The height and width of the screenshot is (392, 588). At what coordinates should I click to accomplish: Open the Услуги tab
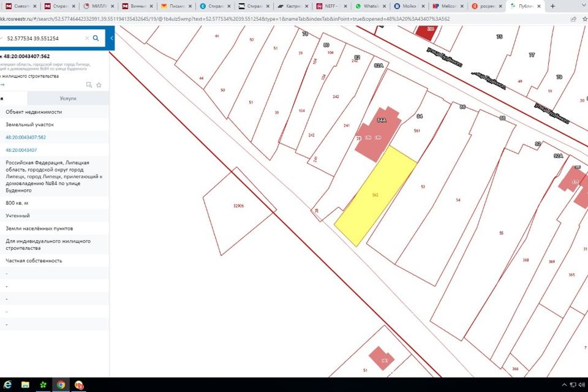click(68, 98)
